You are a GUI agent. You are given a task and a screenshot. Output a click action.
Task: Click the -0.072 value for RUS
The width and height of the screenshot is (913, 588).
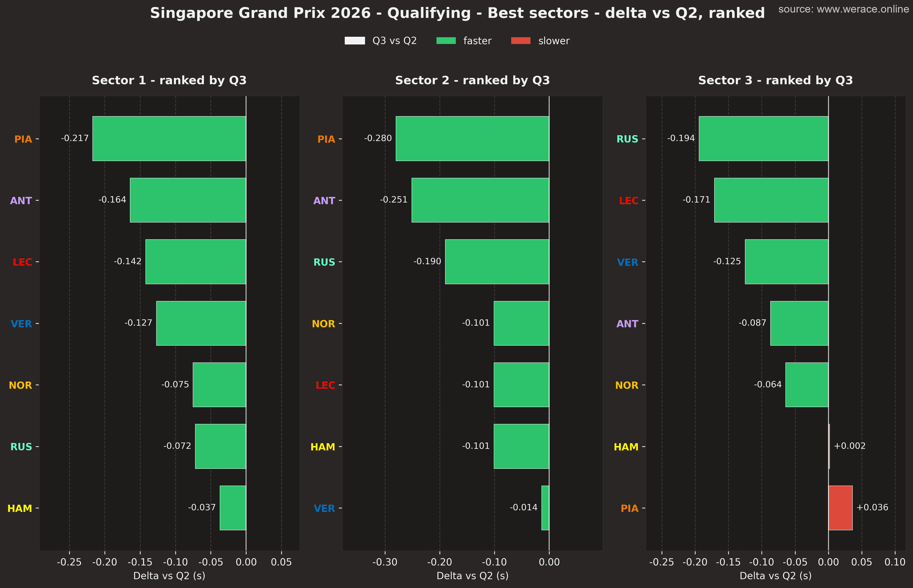177,446
